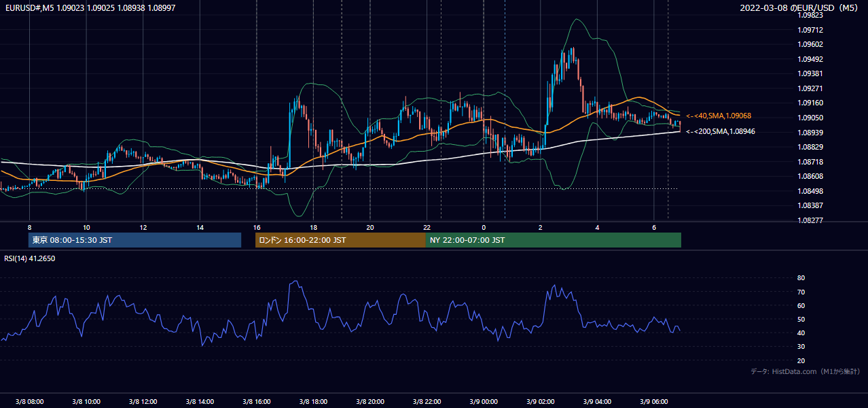Click the 東京 08:00-15:30 JST session bar
The width and height of the screenshot is (868, 408).
pos(134,240)
